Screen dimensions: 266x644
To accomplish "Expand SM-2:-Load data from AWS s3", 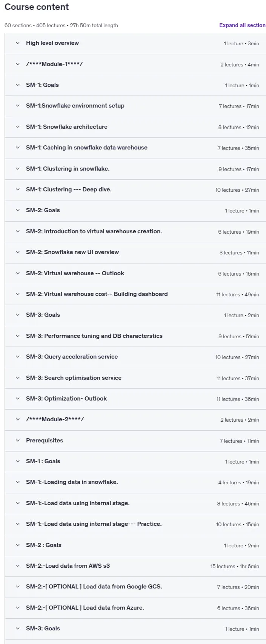I will click(x=135, y=566).
